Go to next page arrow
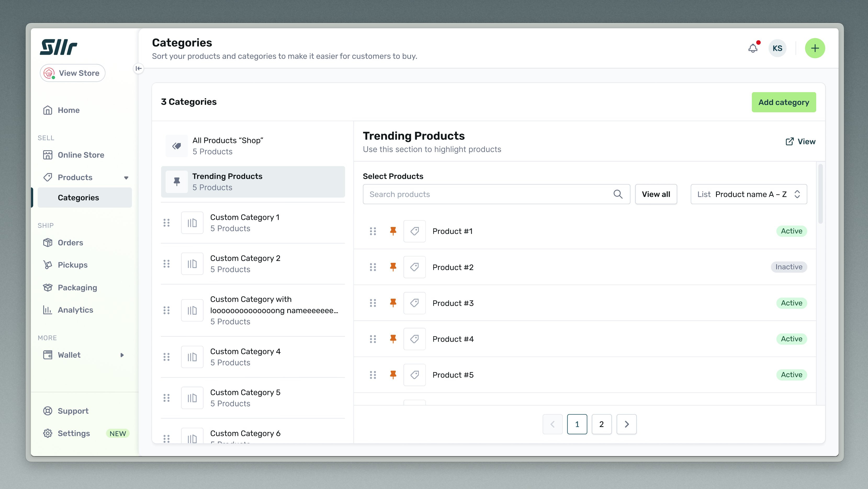This screenshot has height=489, width=868. point(626,424)
